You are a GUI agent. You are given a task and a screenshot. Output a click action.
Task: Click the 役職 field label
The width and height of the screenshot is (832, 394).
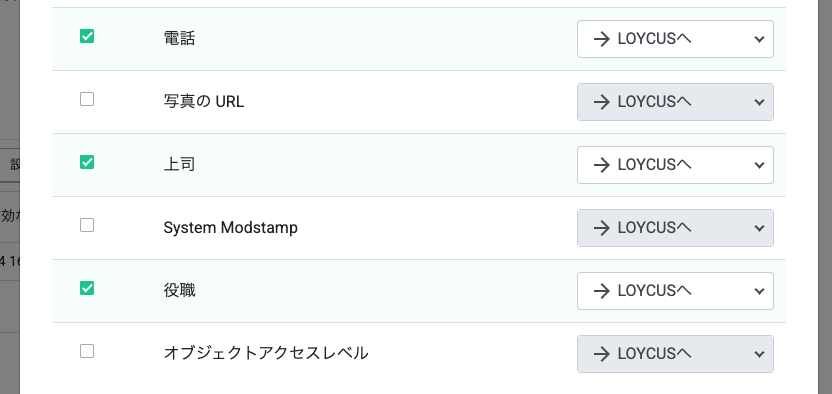(x=179, y=291)
